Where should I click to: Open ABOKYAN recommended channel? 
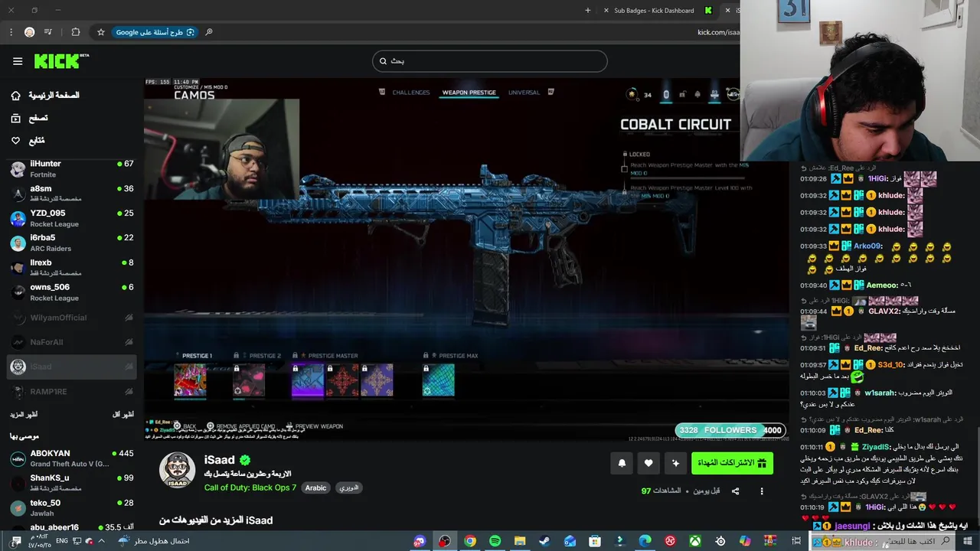(x=72, y=458)
